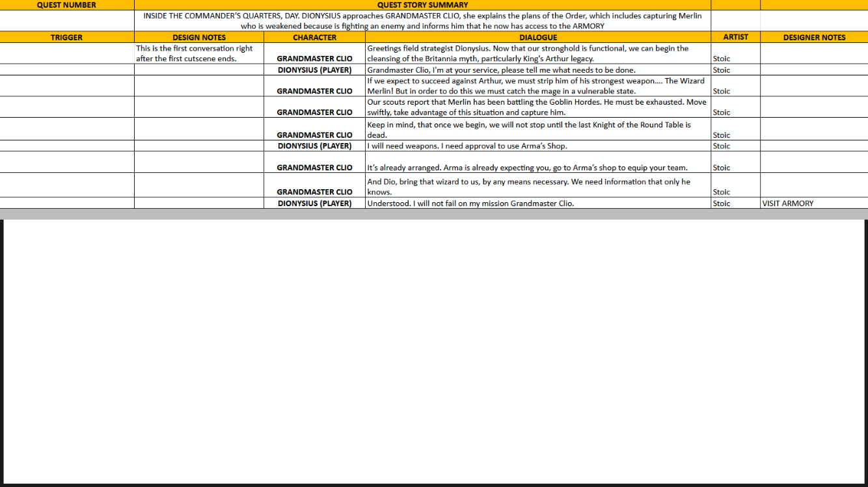Screen dimensions: 868x487
Task: Select the DESIGN NOTES column header
Action: point(199,37)
